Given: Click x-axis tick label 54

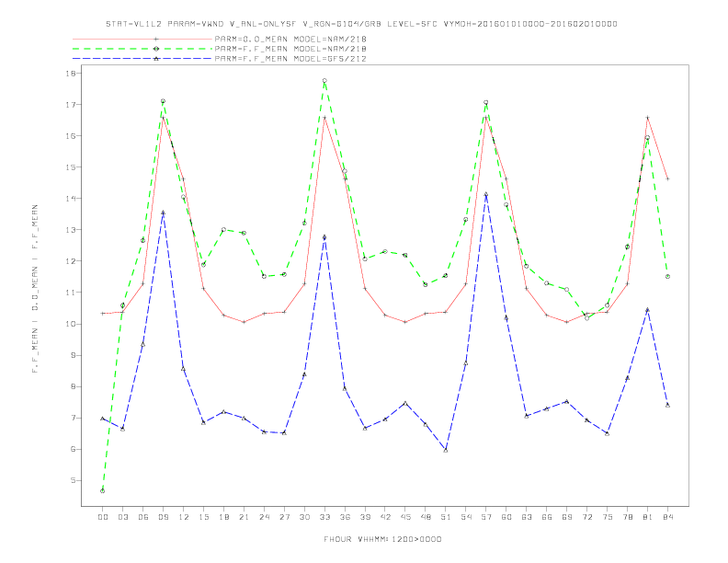Looking at the screenshot, I should (466, 517).
